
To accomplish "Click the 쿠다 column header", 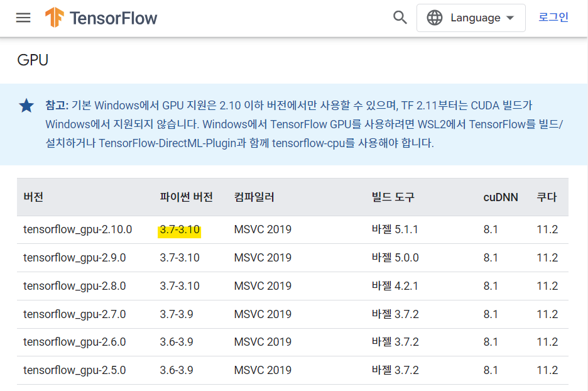I will click(x=547, y=197).
